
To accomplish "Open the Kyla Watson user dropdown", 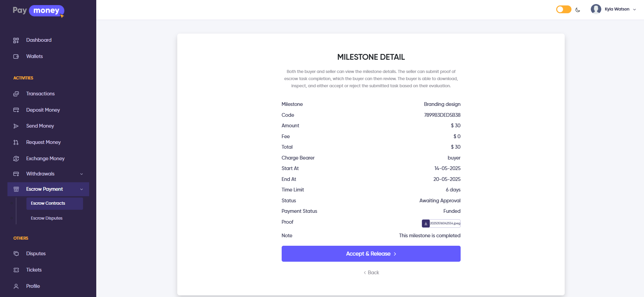I will tap(613, 9).
